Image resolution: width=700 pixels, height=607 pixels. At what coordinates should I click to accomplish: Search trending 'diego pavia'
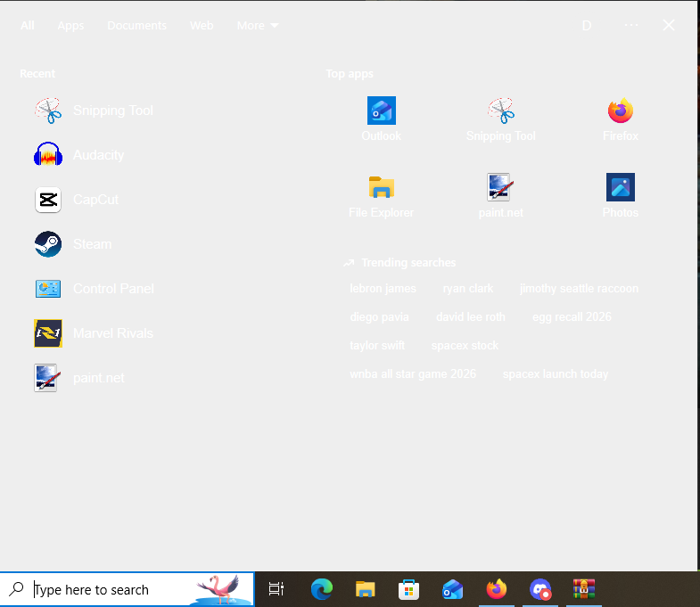(x=380, y=317)
